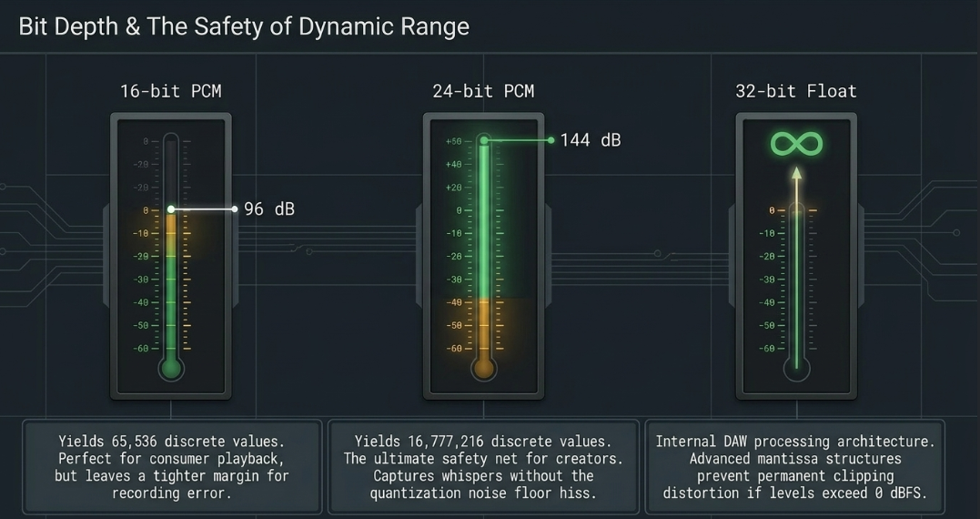The width and height of the screenshot is (980, 519).
Task: Click the Bit Depth & Dynamic Range title
Action: coord(244,27)
